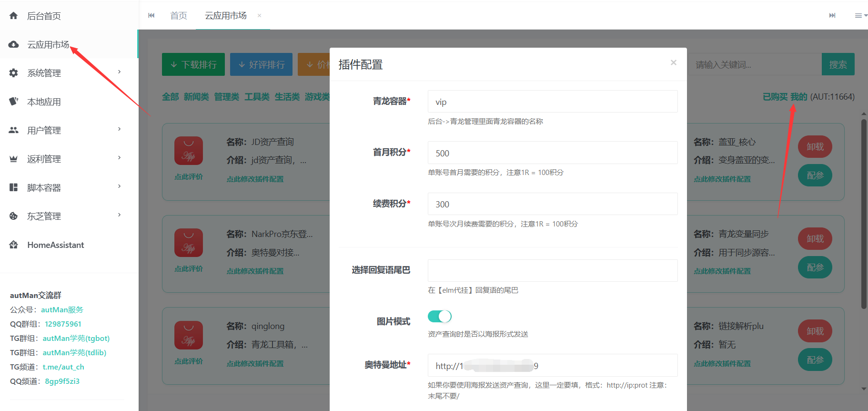Close the 云应用市场 tab with its x
The height and width of the screenshot is (411, 868).
point(259,15)
